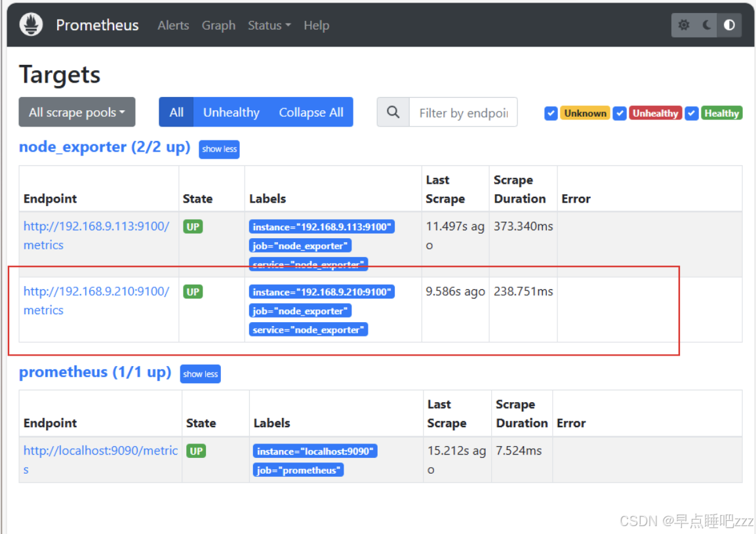The height and width of the screenshot is (534, 756).
Task: Click Collapse All button
Action: click(x=311, y=112)
